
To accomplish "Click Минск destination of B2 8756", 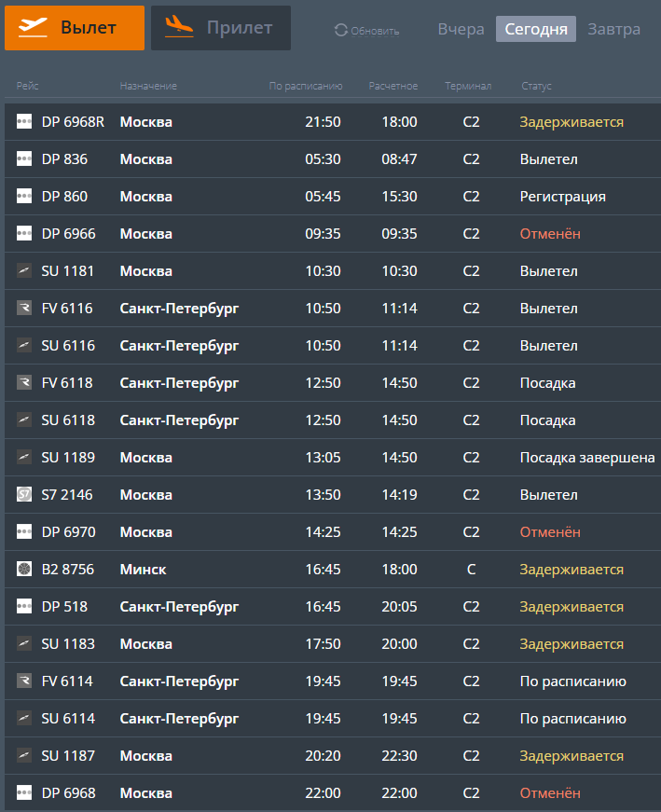I will point(143,569).
